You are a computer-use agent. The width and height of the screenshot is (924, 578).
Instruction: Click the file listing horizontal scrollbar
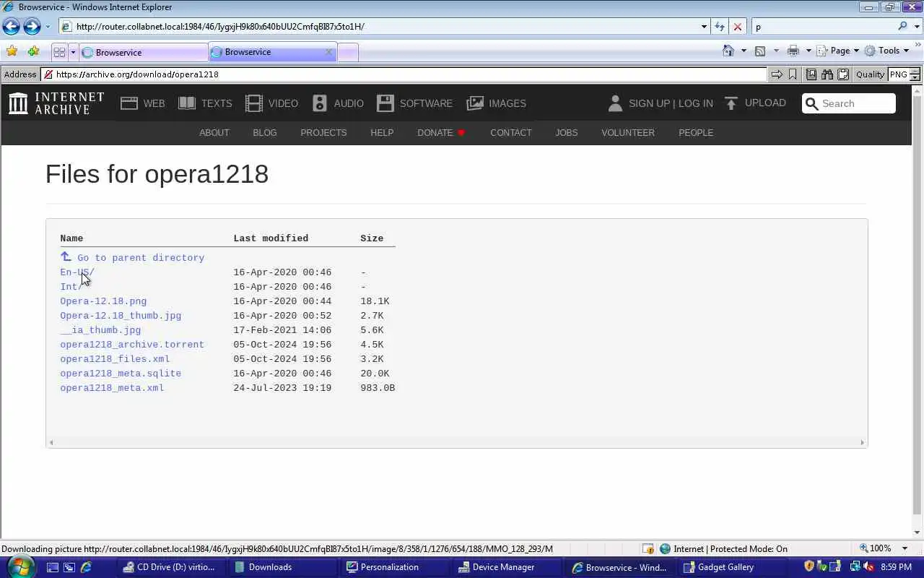(x=457, y=442)
